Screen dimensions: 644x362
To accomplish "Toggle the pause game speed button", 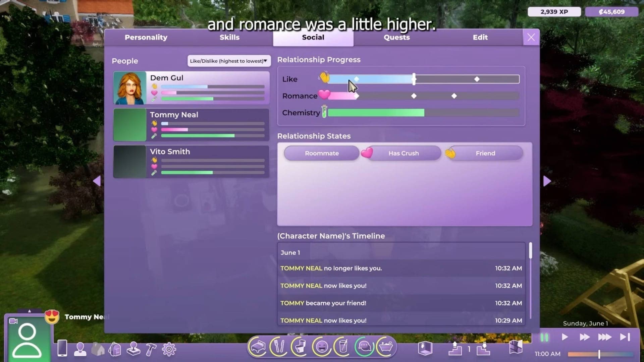I will tap(544, 337).
